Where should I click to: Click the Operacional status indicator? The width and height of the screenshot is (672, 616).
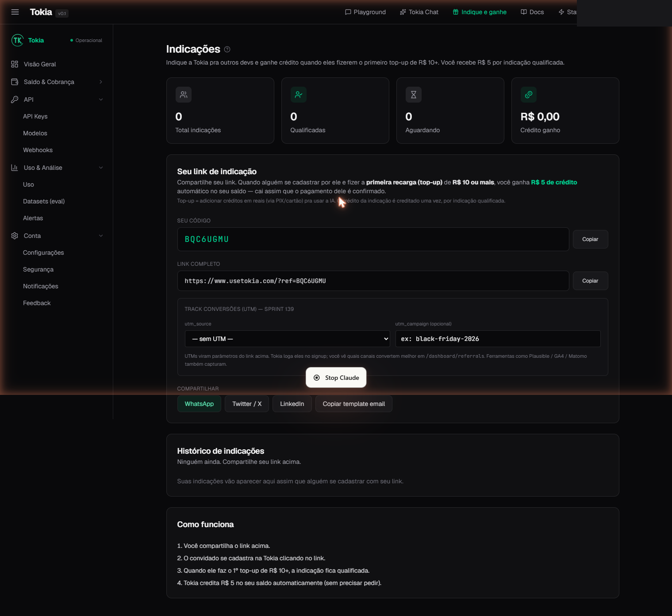click(x=86, y=40)
